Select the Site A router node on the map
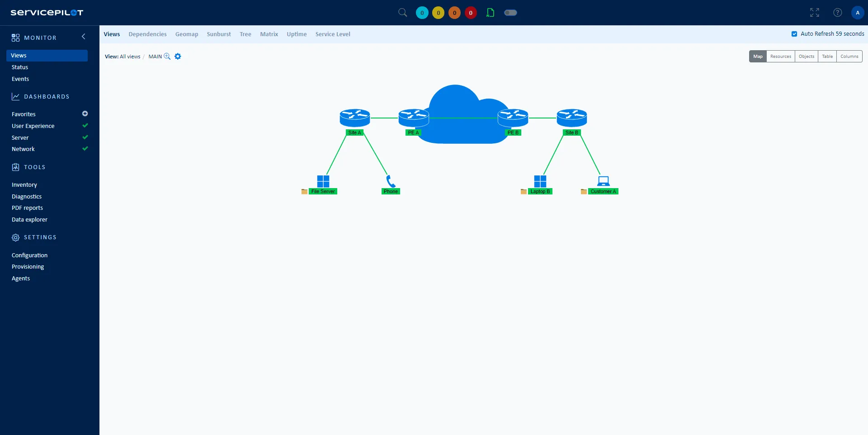 [x=355, y=118]
